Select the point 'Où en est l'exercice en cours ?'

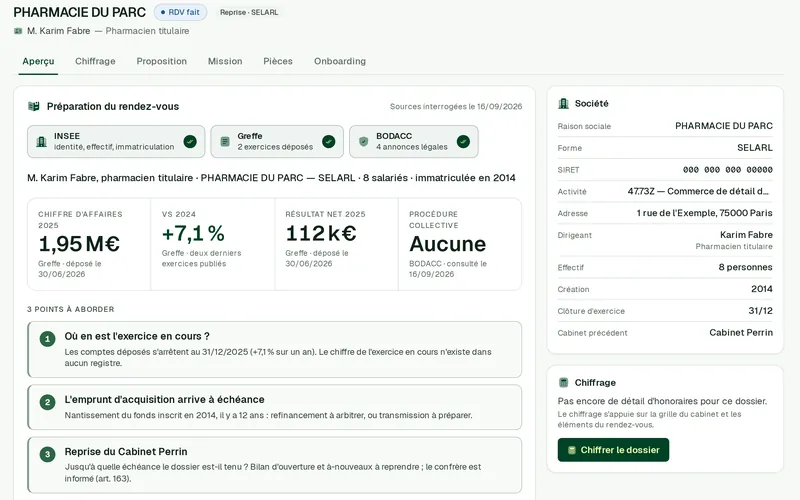274,349
